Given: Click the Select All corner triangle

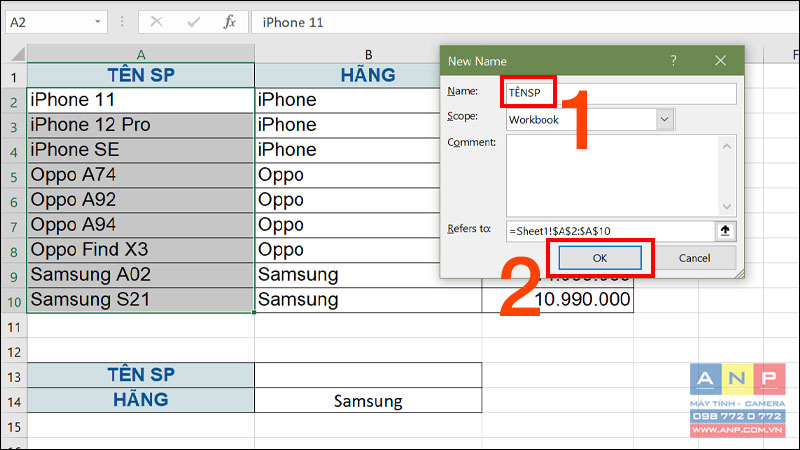Looking at the screenshot, I should click(x=17, y=54).
